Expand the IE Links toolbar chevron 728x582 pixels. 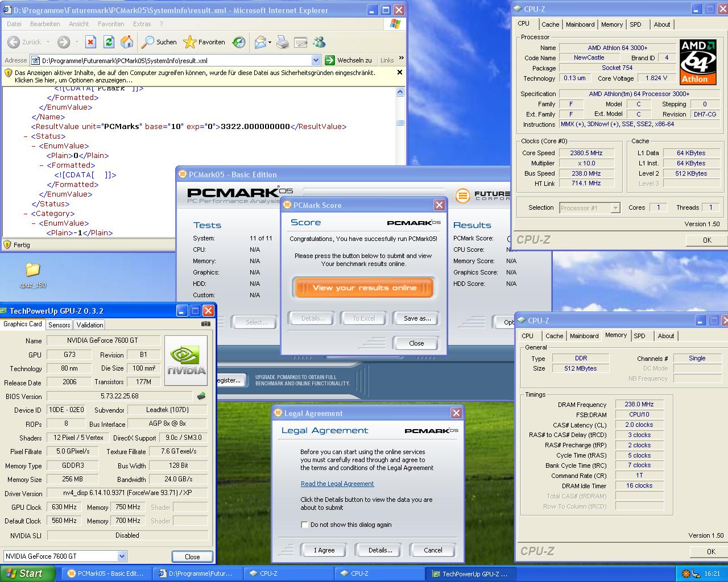(401, 58)
